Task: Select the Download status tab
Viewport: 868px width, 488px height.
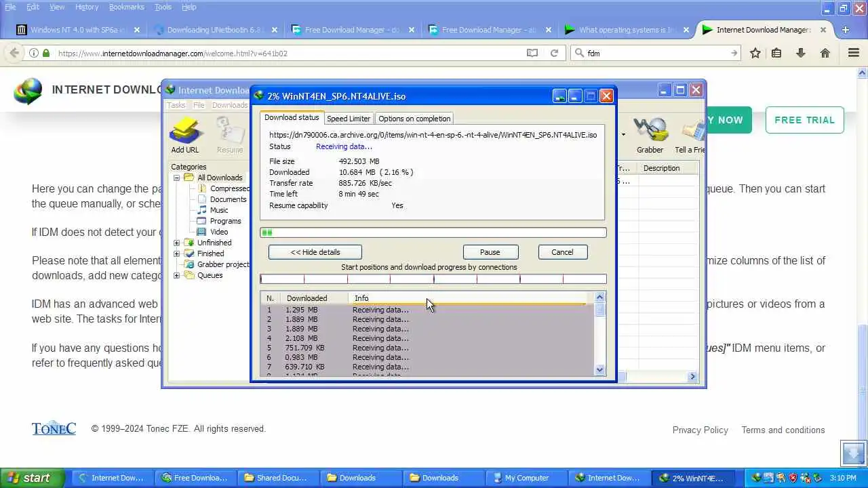Action: tap(292, 118)
